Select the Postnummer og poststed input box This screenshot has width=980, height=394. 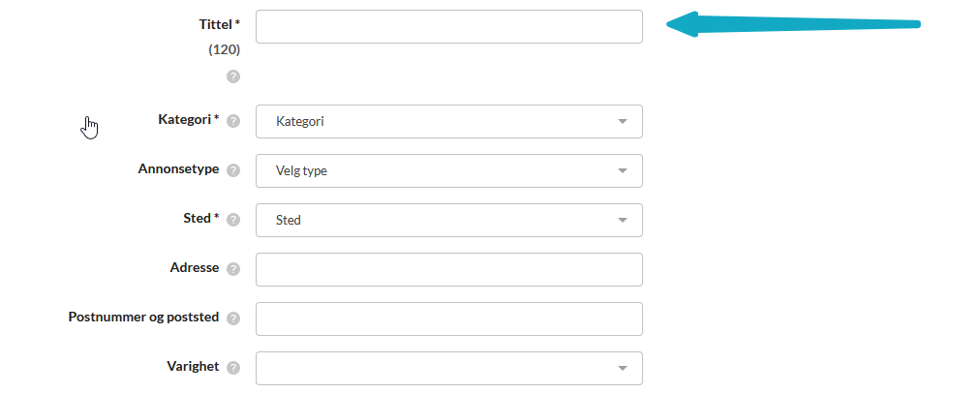[x=448, y=319]
